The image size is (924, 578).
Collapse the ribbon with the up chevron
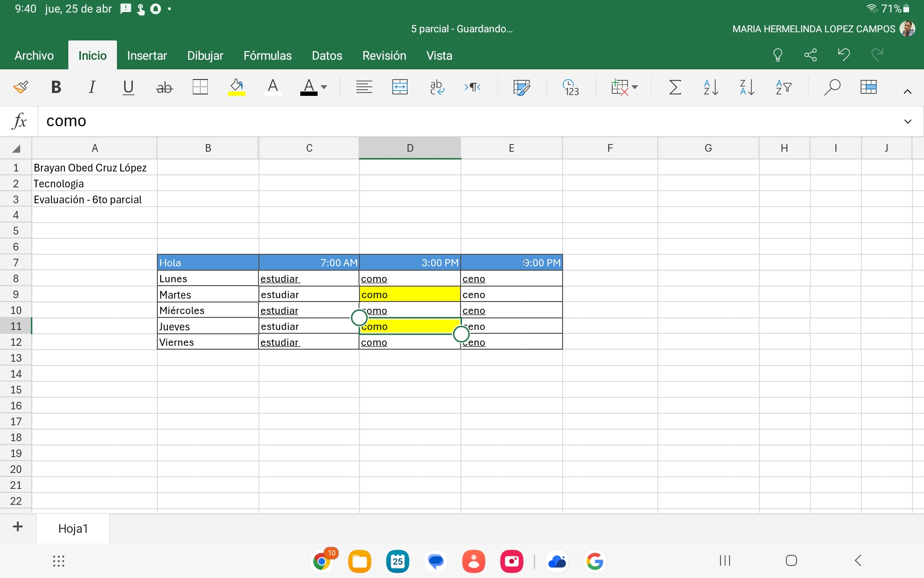(x=907, y=92)
